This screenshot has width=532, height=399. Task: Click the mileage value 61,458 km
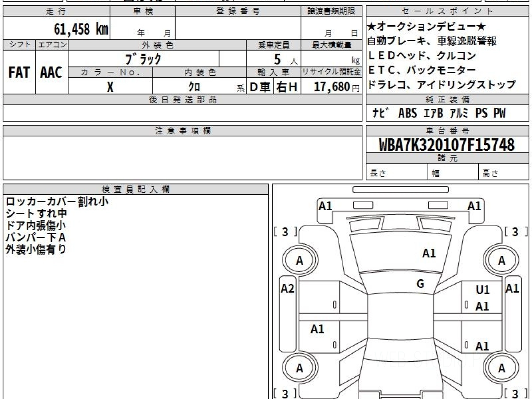(x=81, y=29)
